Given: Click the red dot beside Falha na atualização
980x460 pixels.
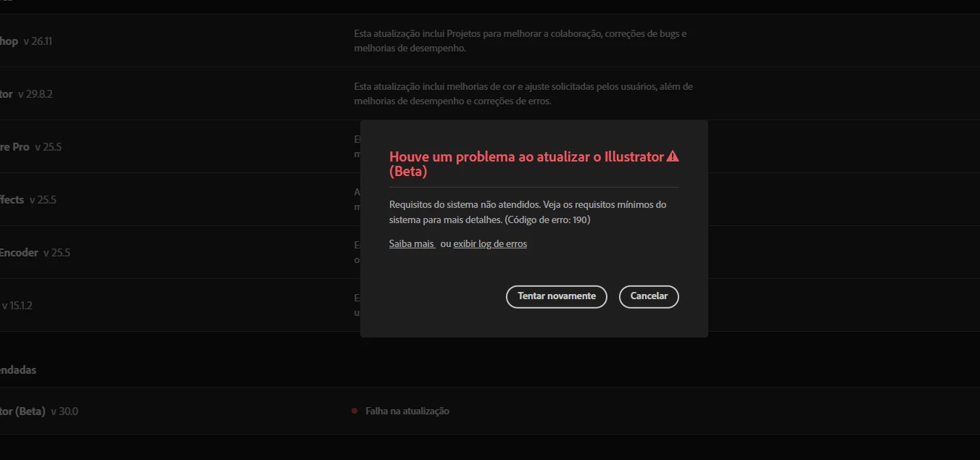Looking at the screenshot, I should click(x=354, y=411).
